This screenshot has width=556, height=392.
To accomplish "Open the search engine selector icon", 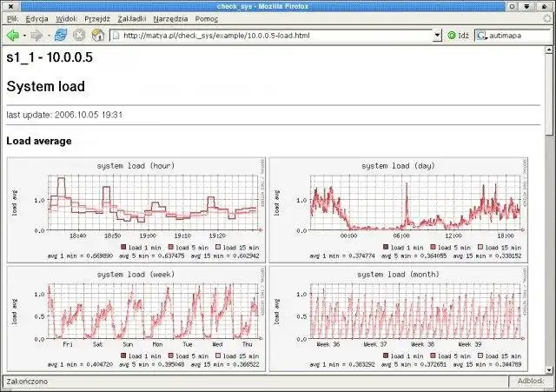I will click(x=481, y=36).
